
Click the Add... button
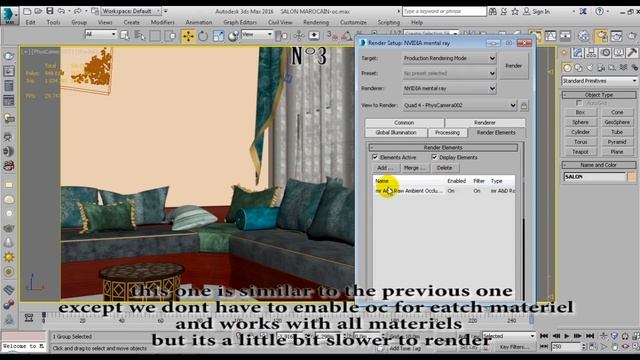384,168
